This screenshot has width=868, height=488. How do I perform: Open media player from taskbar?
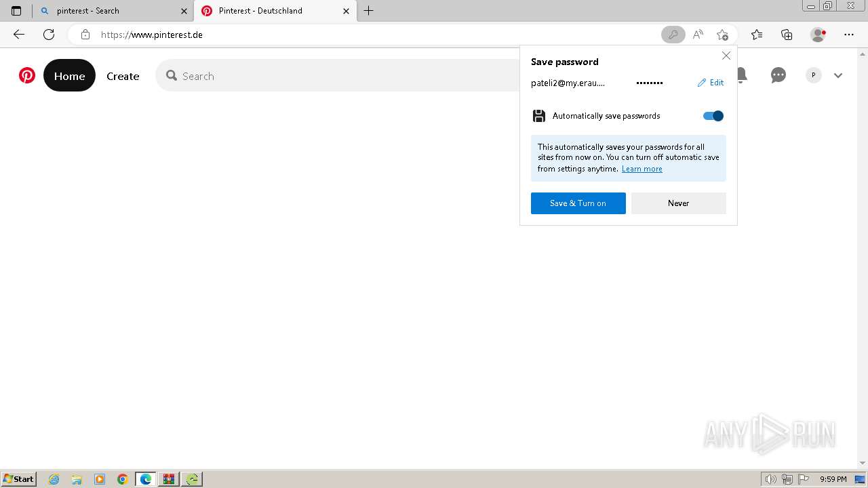pyautogui.click(x=100, y=479)
